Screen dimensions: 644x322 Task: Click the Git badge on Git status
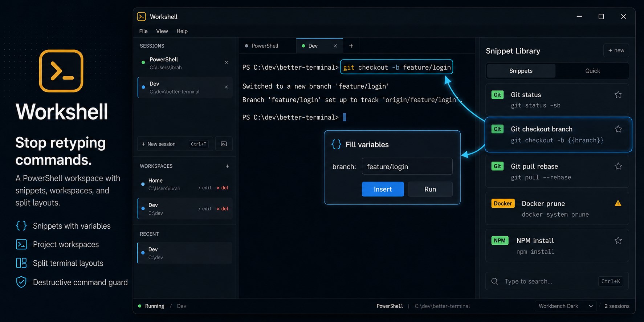(497, 95)
